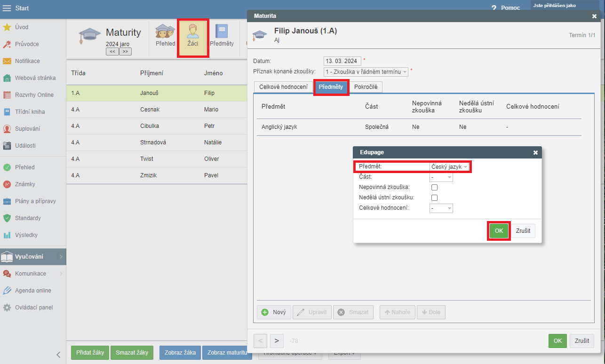Open Rozvrhy Online in sidebar
This screenshot has width=605, height=364.
coord(34,95)
